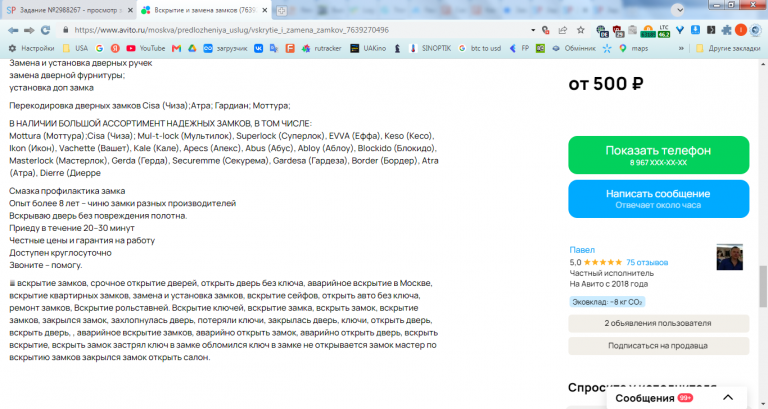Close the 'Вскрытие и замена замков' tab

264,10
